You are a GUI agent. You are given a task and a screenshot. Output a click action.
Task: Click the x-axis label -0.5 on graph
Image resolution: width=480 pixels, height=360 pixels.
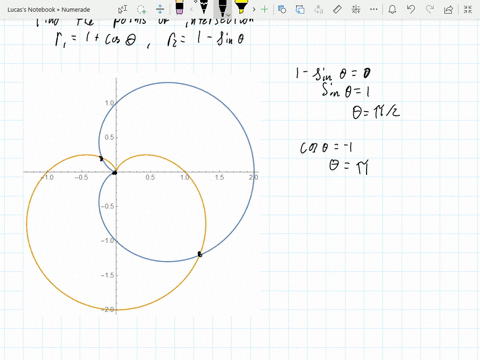[x=81, y=177]
